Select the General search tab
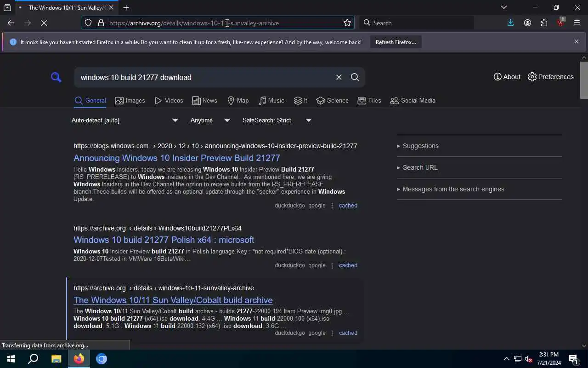This screenshot has width=588, height=368. (90, 100)
